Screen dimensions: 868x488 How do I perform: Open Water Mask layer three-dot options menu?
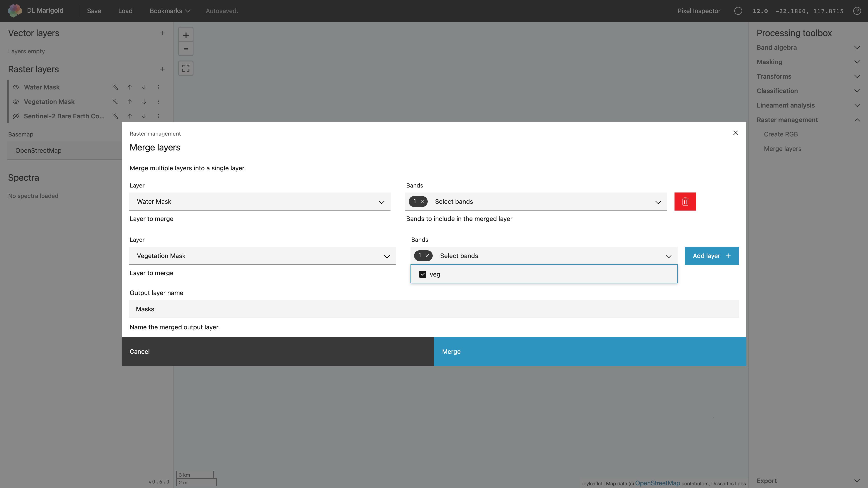pos(159,87)
